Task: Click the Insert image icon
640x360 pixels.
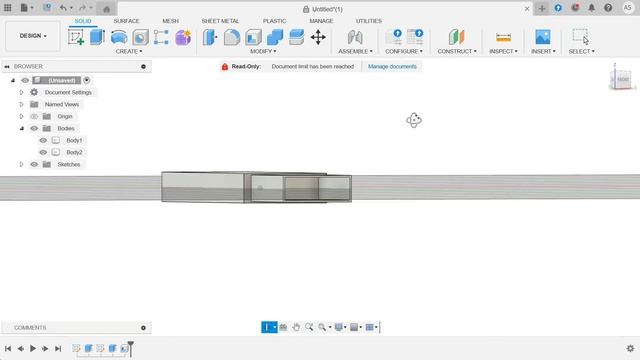Action: pyautogui.click(x=543, y=37)
